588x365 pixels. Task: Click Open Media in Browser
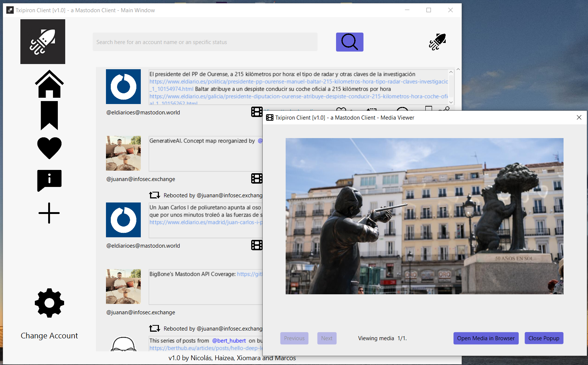click(x=486, y=338)
